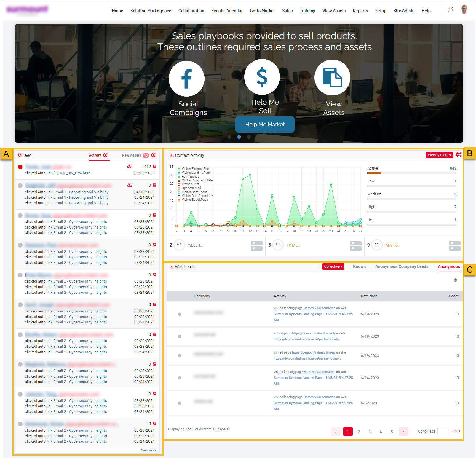
Task: Open the Training menu
Action: [307, 11]
